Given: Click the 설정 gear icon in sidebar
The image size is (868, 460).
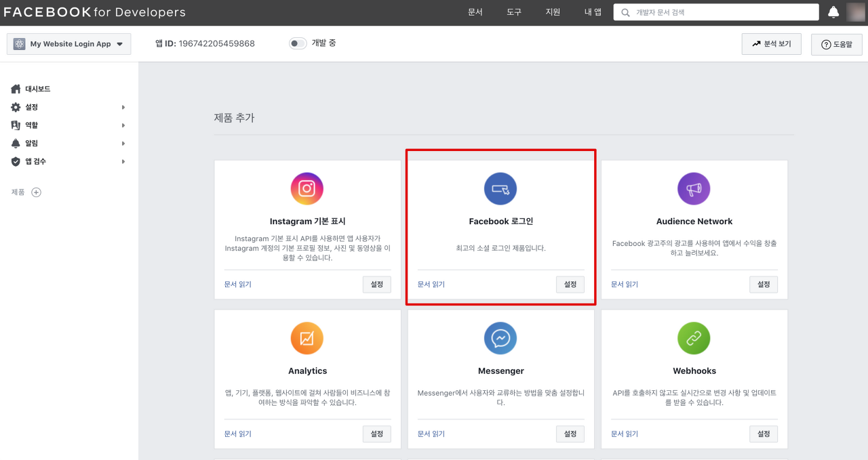Looking at the screenshot, I should [x=16, y=107].
